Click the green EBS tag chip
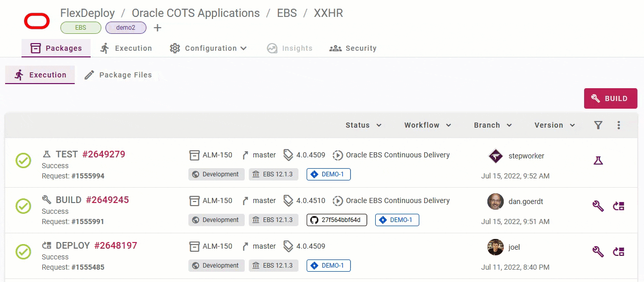This screenshot has height=282, width=644. point(81,28)
